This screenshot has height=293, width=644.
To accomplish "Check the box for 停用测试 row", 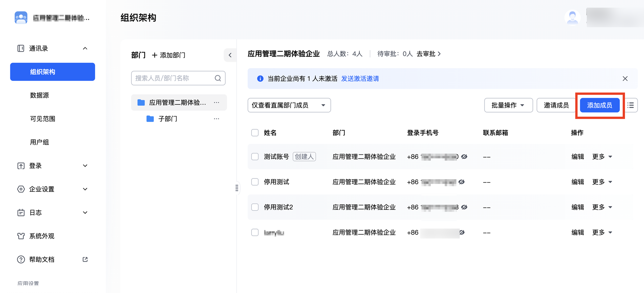I will [255, 182].
